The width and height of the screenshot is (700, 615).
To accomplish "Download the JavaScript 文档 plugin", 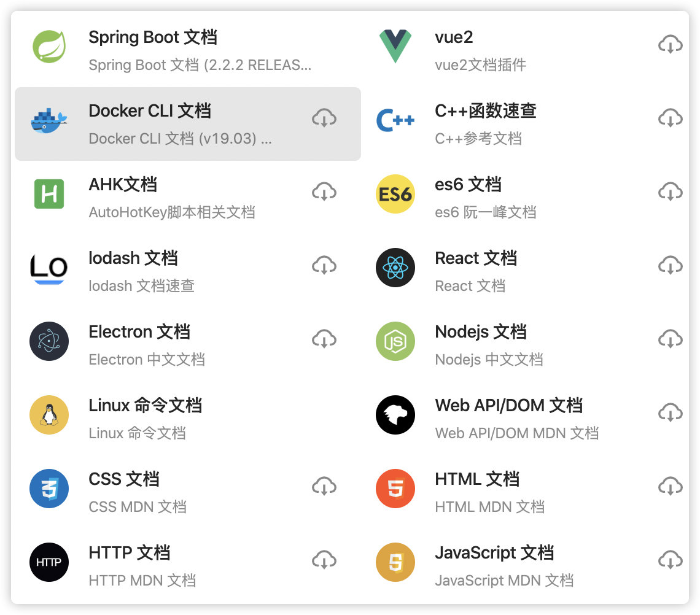I will pyautogui.click(x=671, y=560).
